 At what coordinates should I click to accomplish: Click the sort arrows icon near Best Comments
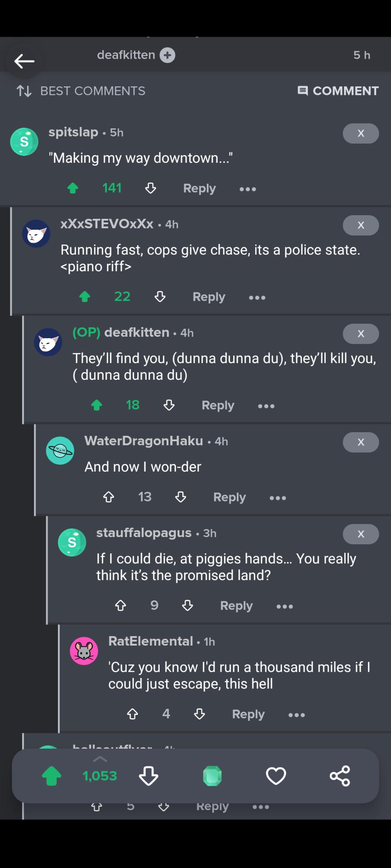23,91
